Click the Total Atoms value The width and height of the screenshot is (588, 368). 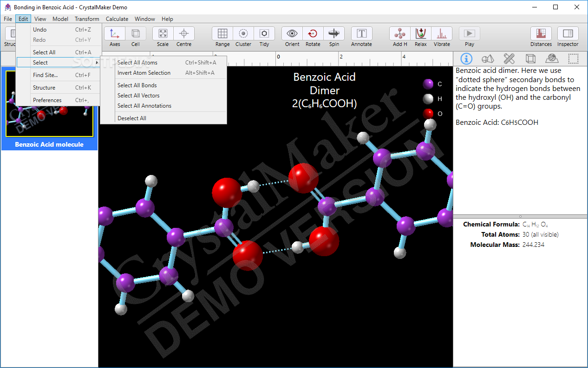coord(541,235)
